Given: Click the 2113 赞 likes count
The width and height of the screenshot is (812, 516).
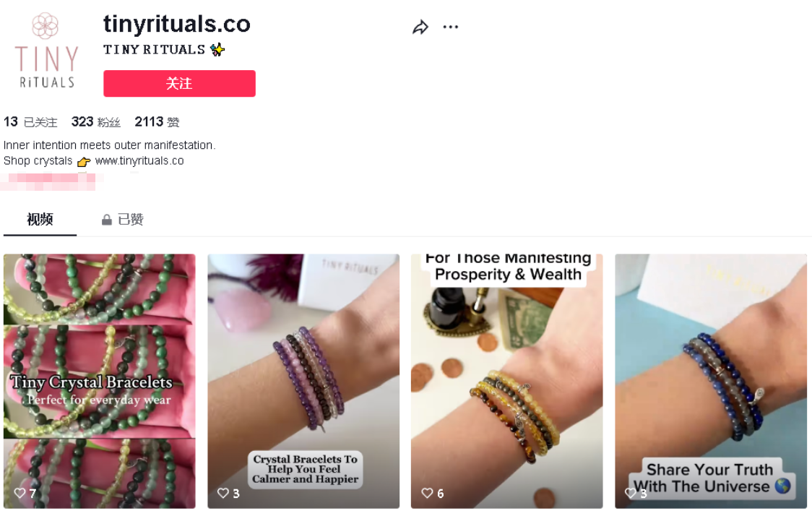Looking at the screenshot, I should 157,121.
